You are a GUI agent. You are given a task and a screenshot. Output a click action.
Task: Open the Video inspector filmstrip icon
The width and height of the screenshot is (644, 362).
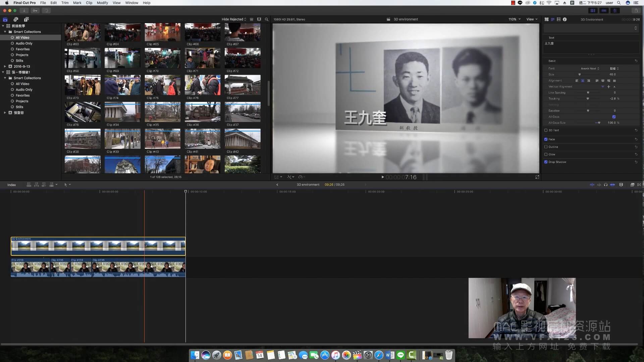pyautogui.click(x=558, y=19)
